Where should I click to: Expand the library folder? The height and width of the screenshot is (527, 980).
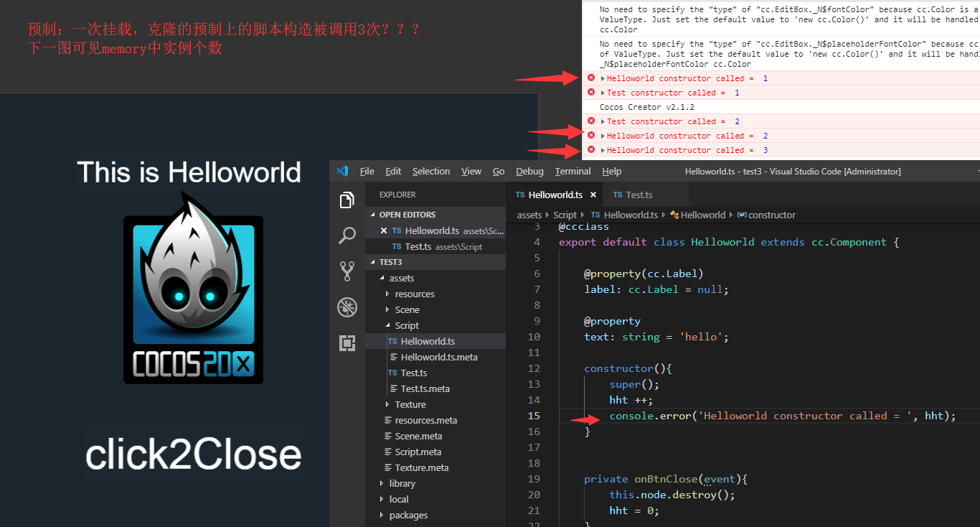coord(382,484)
